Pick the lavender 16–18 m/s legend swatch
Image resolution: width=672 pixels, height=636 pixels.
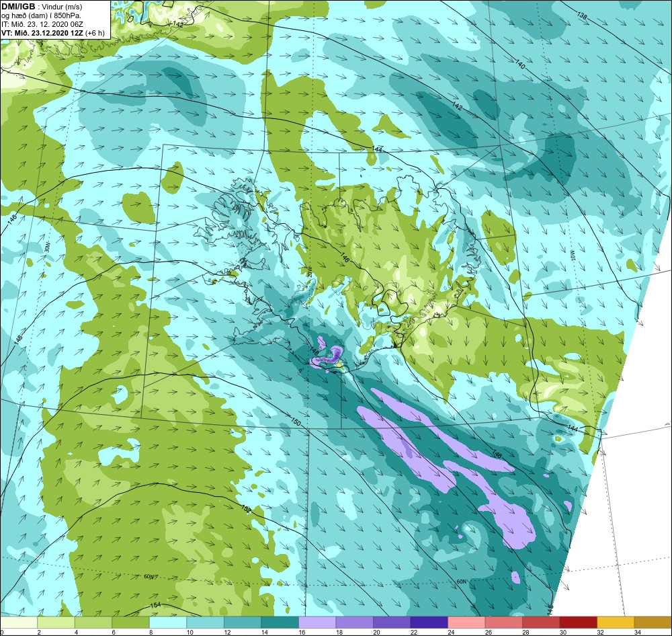pyautogui.click(x=317, y=622)
